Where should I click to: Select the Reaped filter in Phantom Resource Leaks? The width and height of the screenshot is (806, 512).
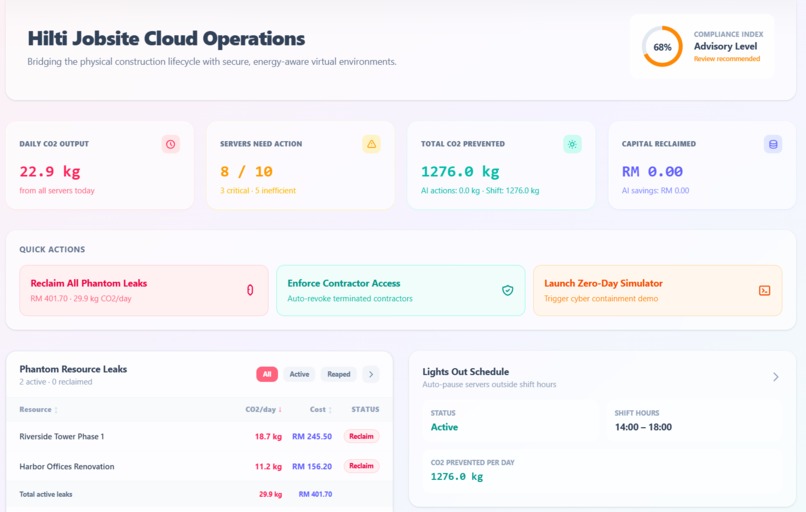339,374
